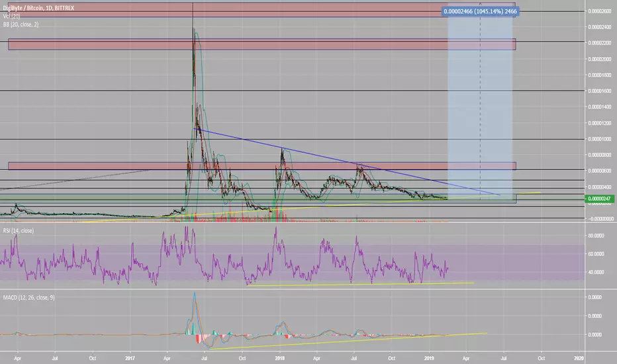The height and width of the screenshot is (364, 617).
Task: Click the 0.00000800 price axis label
Action: (x=600, y=155)
